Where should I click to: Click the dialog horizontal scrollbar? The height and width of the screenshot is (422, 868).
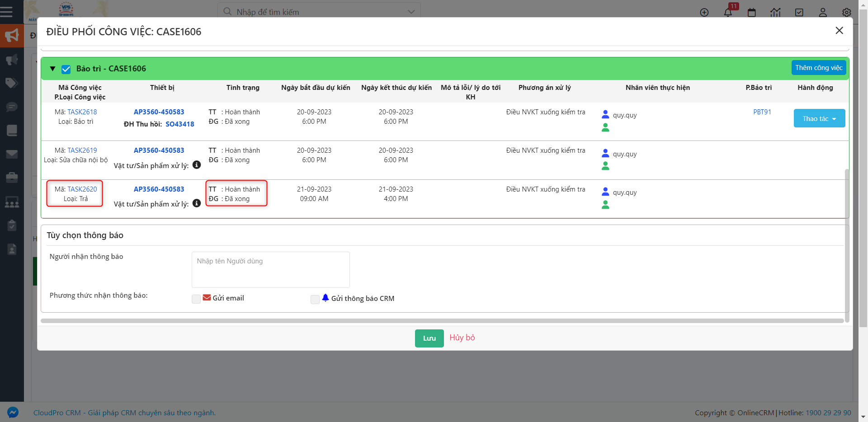tap(442, 321)
